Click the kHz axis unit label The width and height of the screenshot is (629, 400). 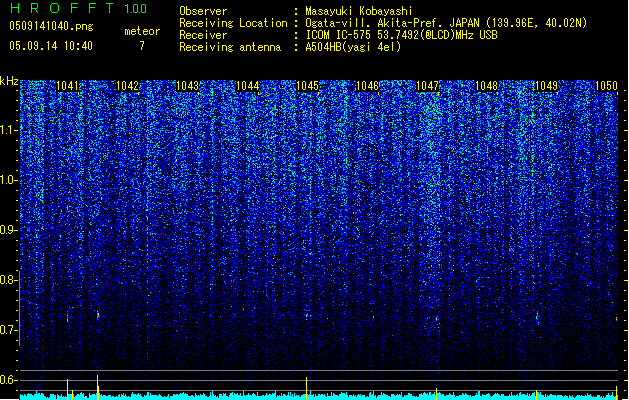click(9, 81)
